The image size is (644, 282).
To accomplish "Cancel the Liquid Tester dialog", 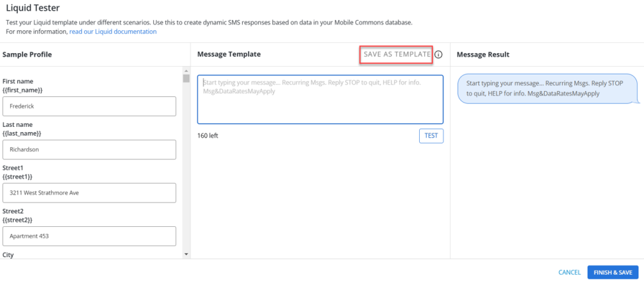I will point(569,272).
